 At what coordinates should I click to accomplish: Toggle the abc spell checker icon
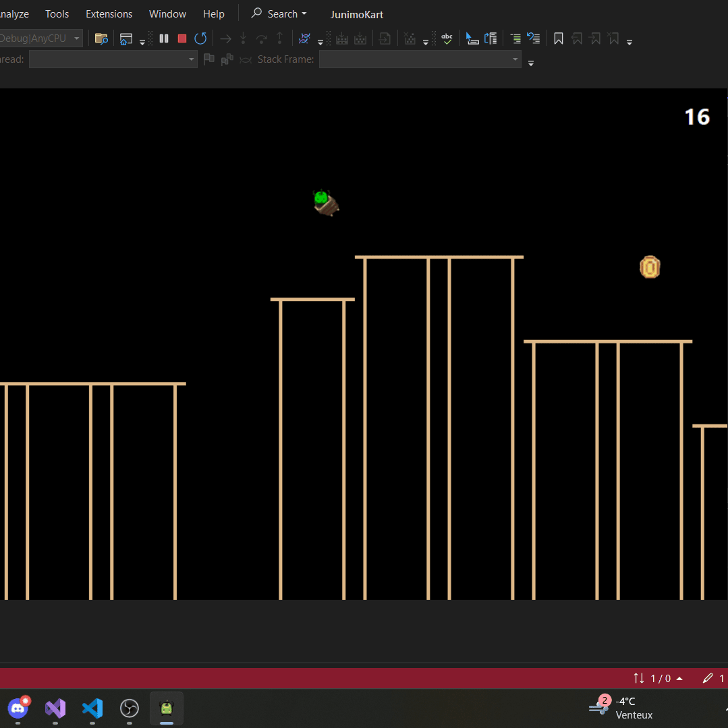coord(447,38)
